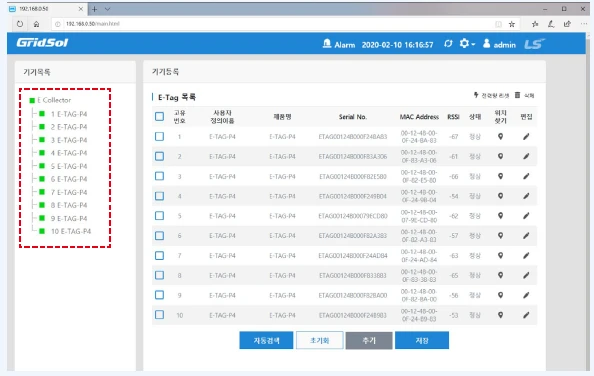Open a new browser tab

point(95,9)
